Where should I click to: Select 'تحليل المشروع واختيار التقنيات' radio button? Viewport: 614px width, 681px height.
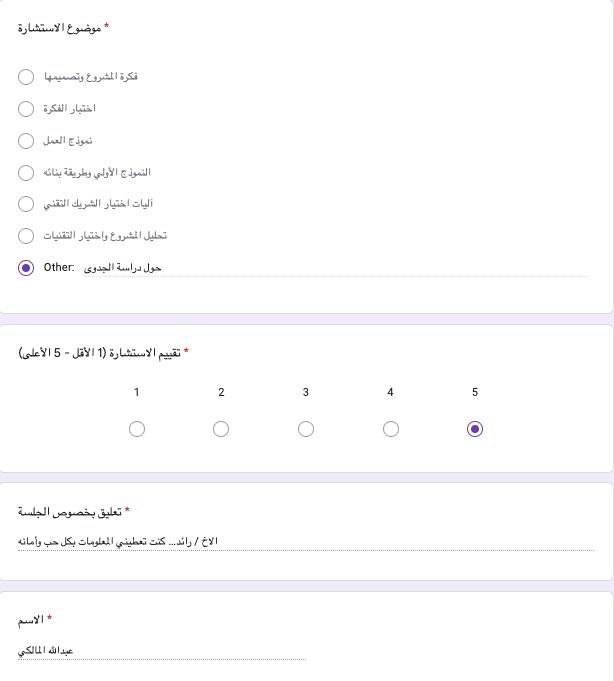pos(27,236)
